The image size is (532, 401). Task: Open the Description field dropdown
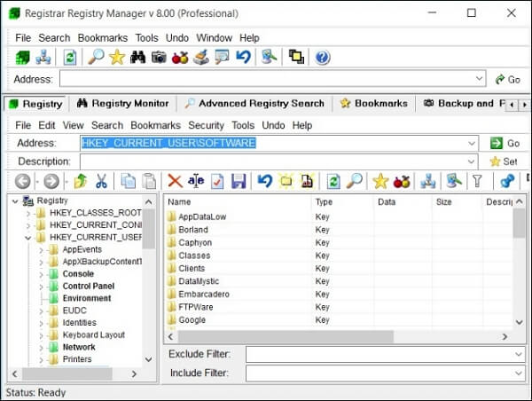[471, 161]
